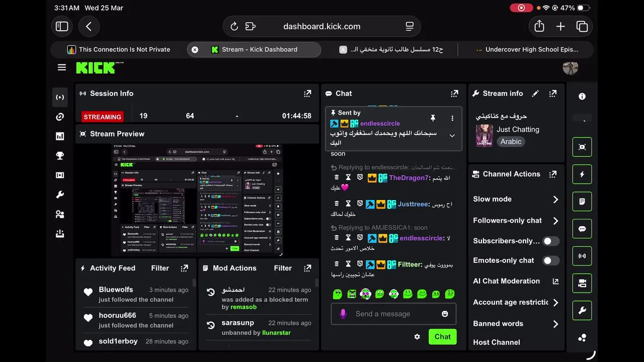Click moderator name llunarstar in Mod Actions
The image size is (644, 362).
(276, 332)
